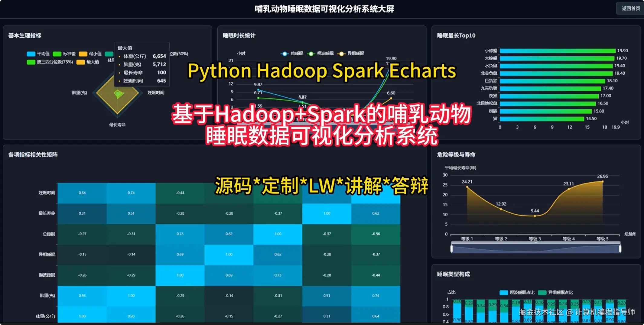The width and height of the screenshot is (644, 325).
Task: Click the 24.21 data point on lifespan curve
Action: coord(467,187)
